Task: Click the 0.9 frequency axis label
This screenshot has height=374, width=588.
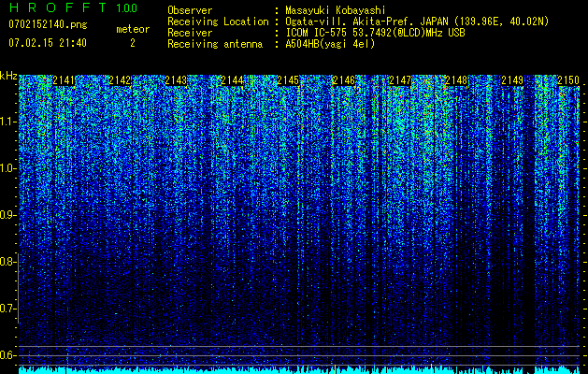Action: point(7,215)
